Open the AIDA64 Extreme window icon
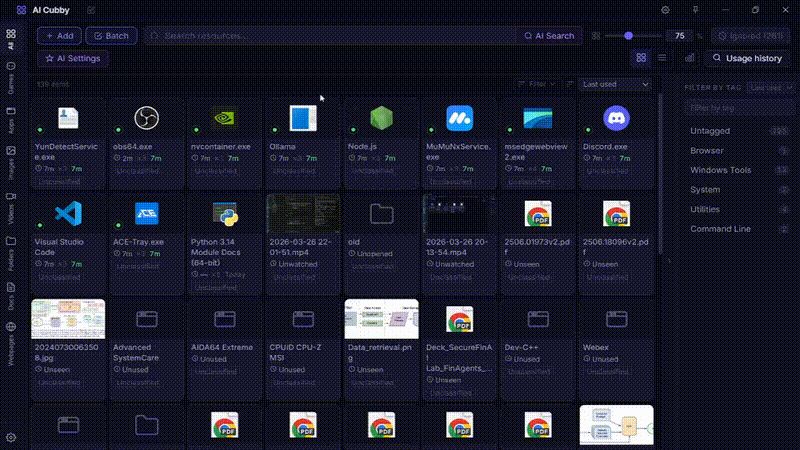This screenshot has height=450, width=800. pos(224,319)
